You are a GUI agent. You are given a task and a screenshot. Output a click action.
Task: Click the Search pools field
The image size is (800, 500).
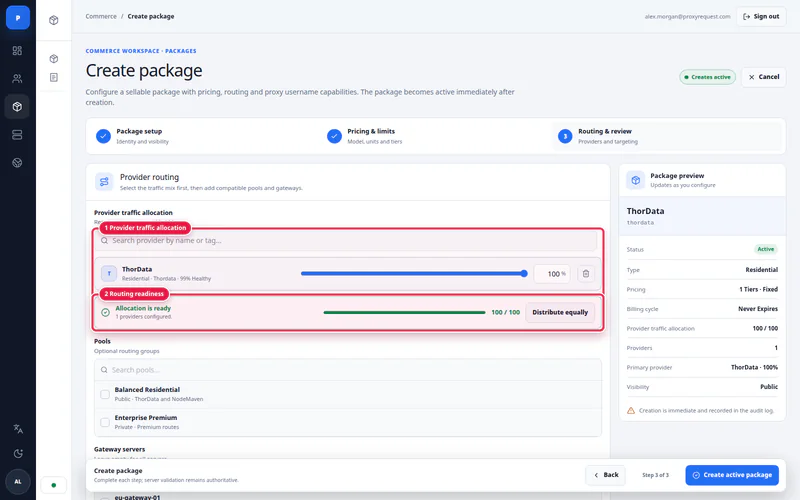click(x=347, y=370)
